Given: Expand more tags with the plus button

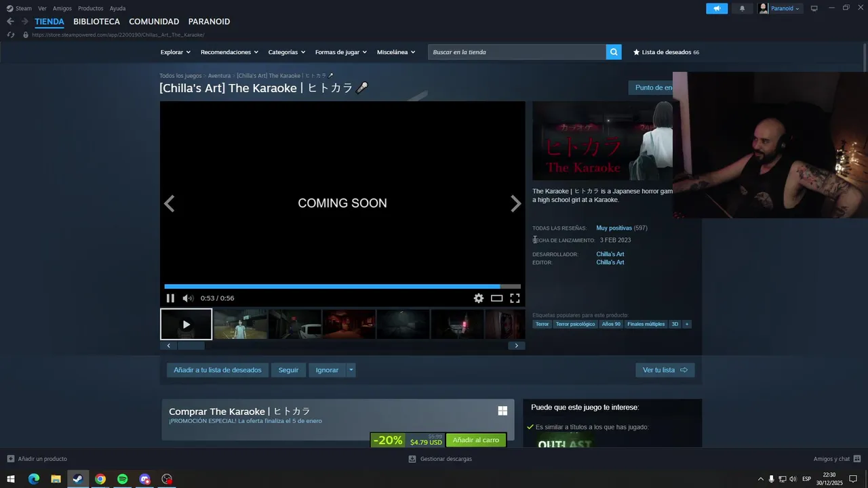Looking at the screenshot, I should [687, 324].
